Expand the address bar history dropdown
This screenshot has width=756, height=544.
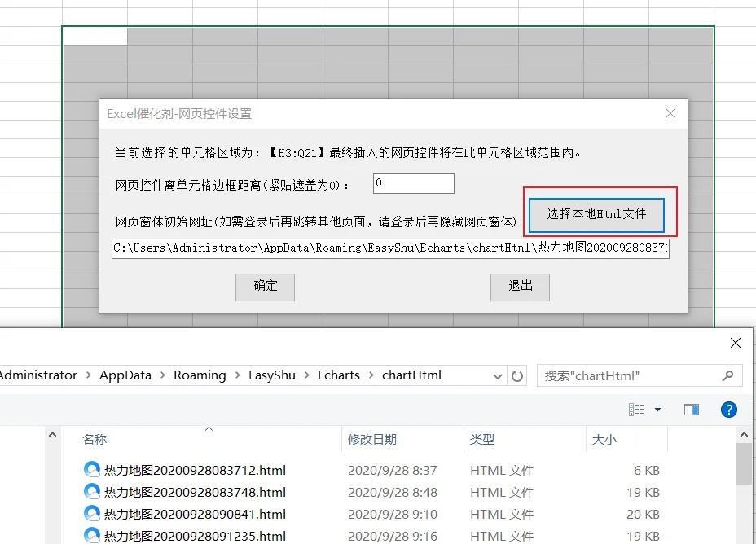click(x=498, y=377)
